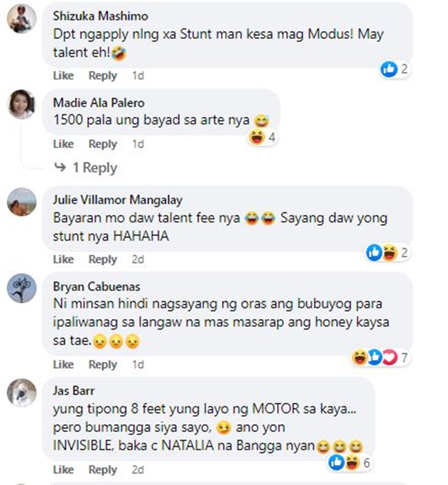Like Shizuka Mashimo's comment
The height and width of the screenshot is (485, 448).
coord(63,75)
